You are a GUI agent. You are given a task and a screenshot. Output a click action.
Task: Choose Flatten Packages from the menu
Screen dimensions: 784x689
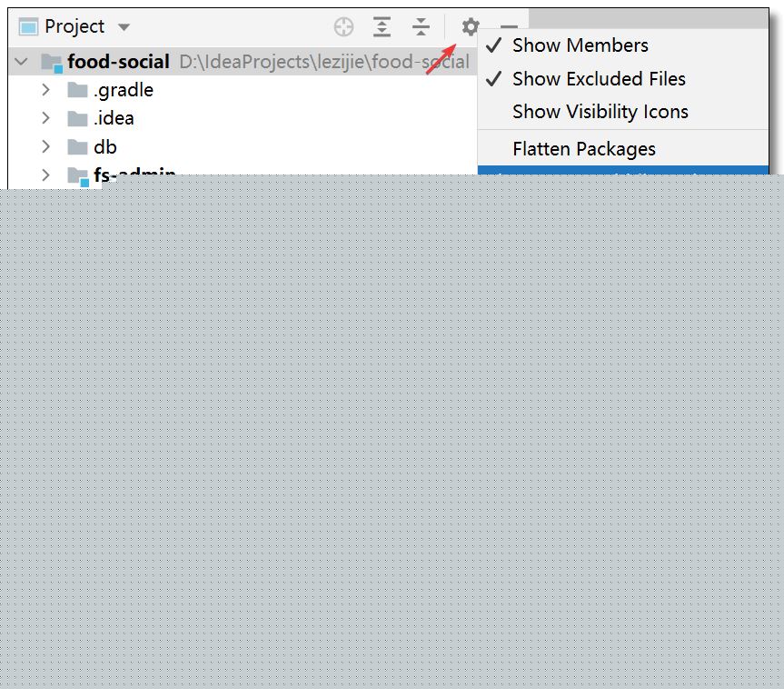tap(583, 149)
